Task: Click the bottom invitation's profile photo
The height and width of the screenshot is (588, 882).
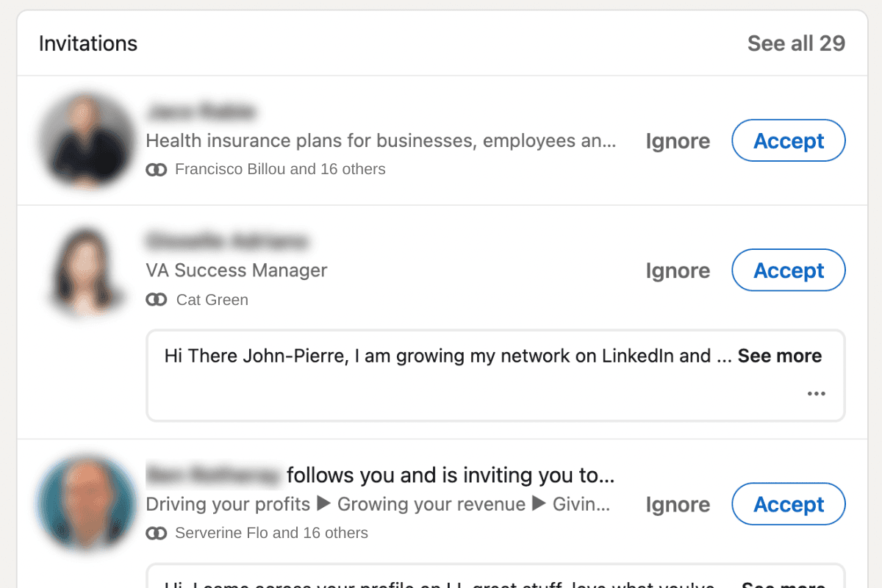Action: 86,503
